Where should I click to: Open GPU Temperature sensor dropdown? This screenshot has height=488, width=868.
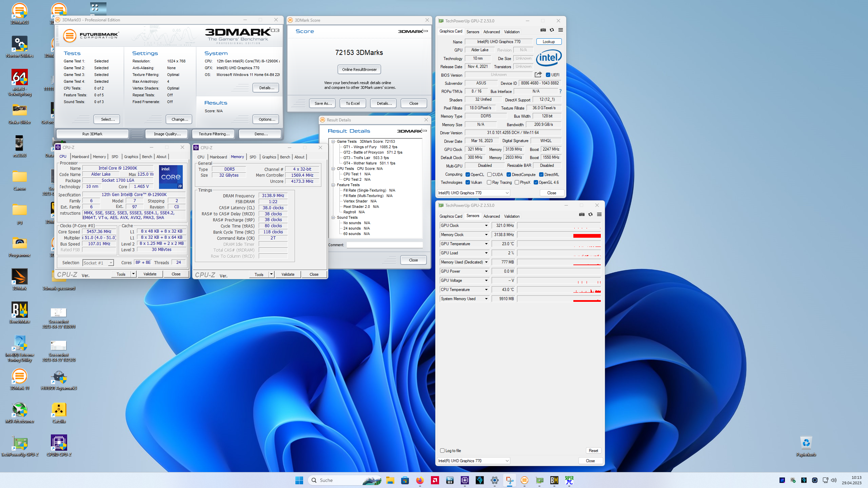(486, 244)
